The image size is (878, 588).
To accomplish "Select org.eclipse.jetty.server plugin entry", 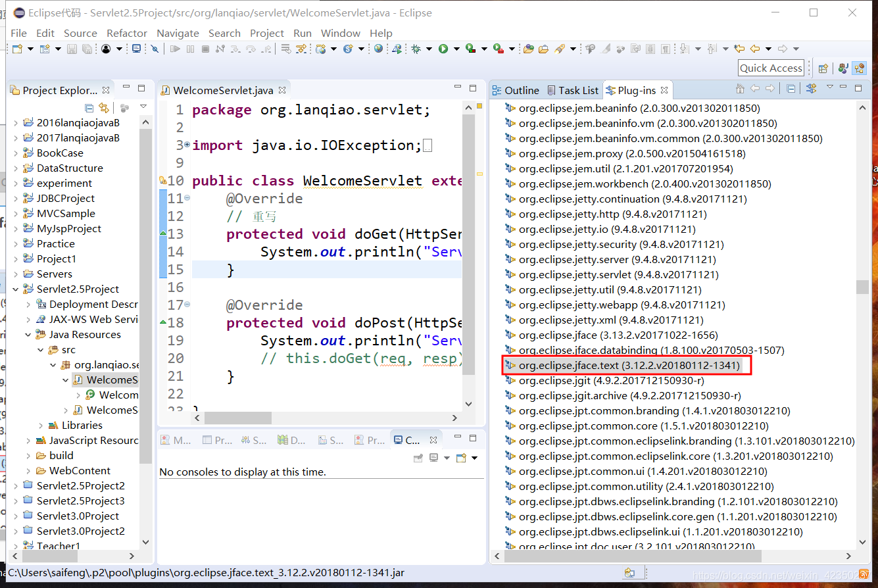I will 610,260.
